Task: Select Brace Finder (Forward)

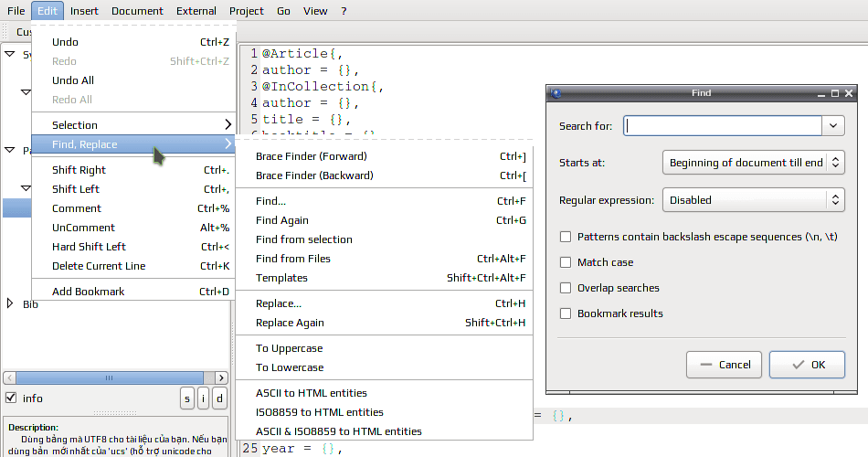Action: tap(384, 156)
